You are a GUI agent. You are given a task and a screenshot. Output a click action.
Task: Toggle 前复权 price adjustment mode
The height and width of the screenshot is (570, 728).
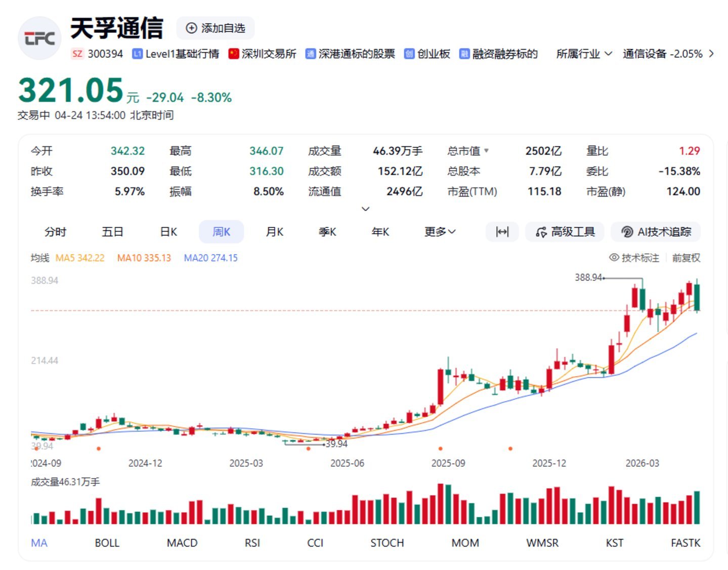point(686,258)
